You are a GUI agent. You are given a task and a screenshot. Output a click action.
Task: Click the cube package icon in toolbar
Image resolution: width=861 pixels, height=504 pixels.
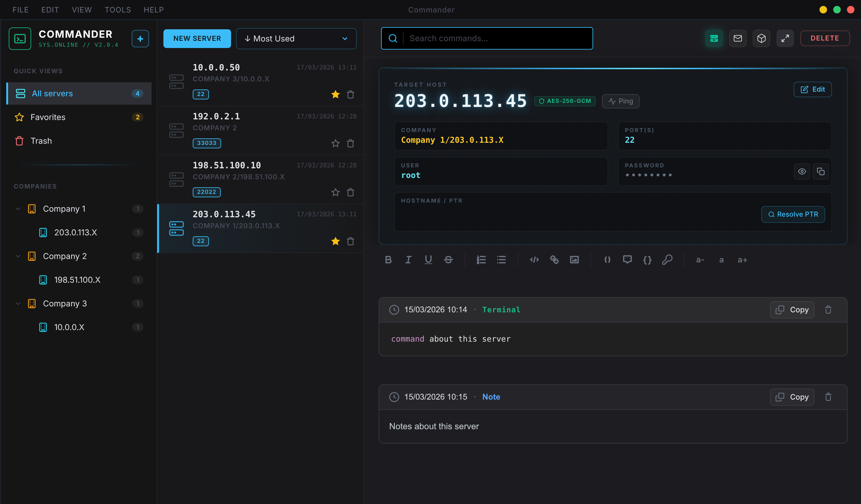click(x=761, y=38)
